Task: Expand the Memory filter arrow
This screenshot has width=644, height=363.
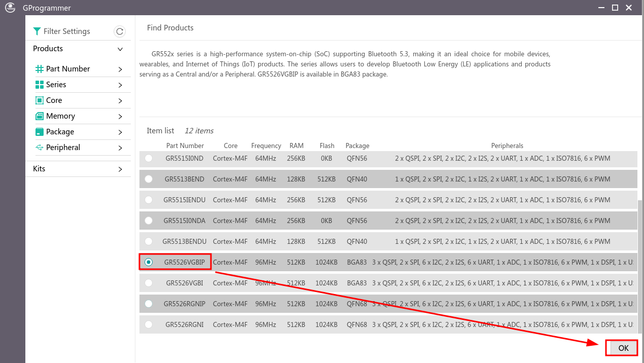Action: tap(120, 116)
